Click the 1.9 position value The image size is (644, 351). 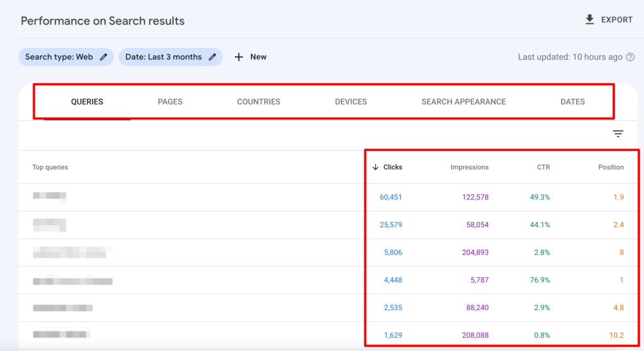point(619,198)
